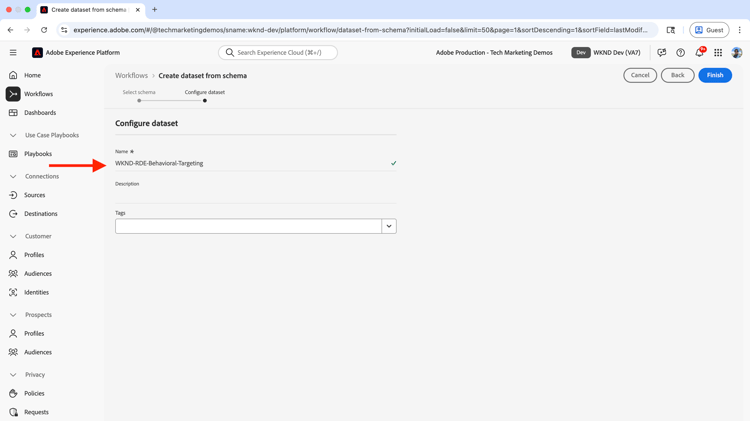
Task: Open the Sources sidebar icon
Action: coord(13,195)
